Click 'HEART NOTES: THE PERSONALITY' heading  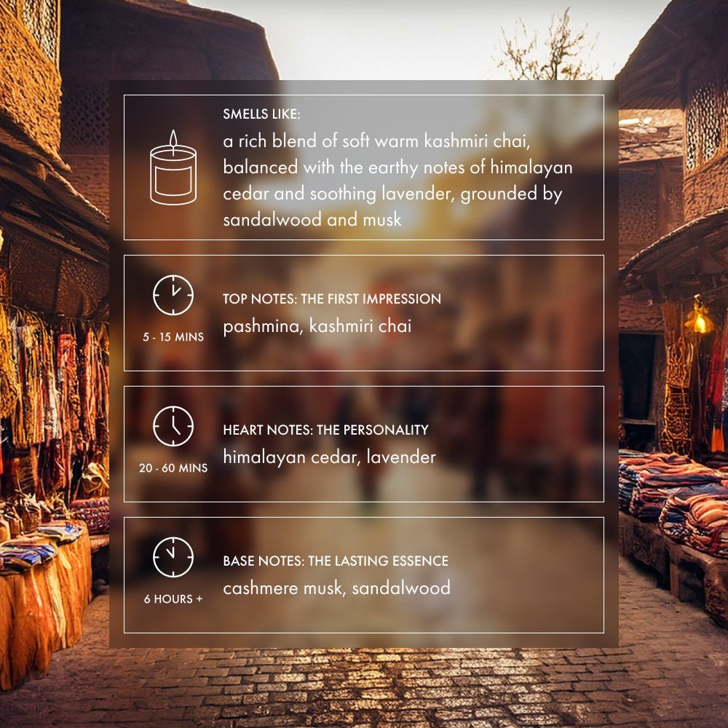[325, 430]
